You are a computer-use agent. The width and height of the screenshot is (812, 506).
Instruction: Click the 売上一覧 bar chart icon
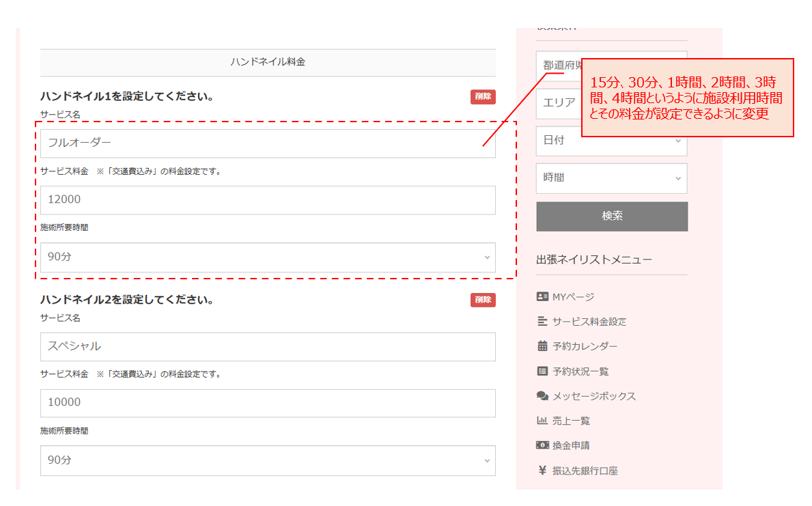coord(542,421)
